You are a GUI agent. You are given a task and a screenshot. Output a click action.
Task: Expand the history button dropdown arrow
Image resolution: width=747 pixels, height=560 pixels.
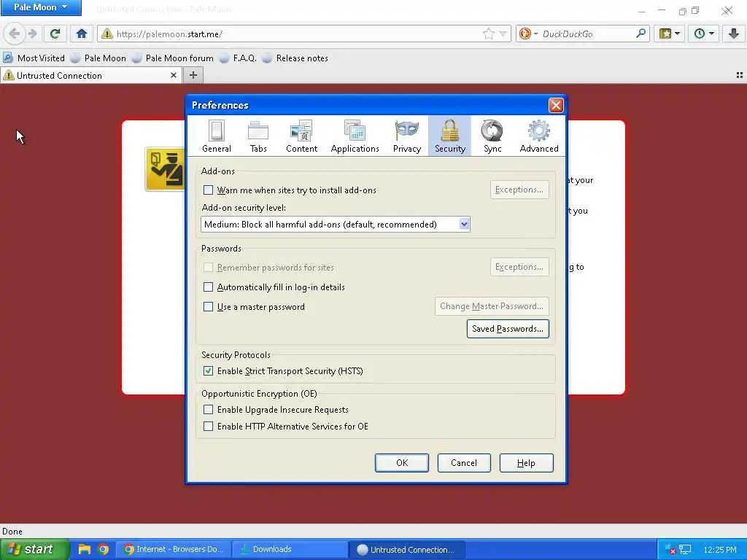point(711,34)
